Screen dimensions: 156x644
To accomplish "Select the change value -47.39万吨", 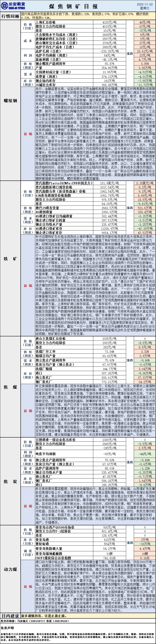I will (145, 229).
